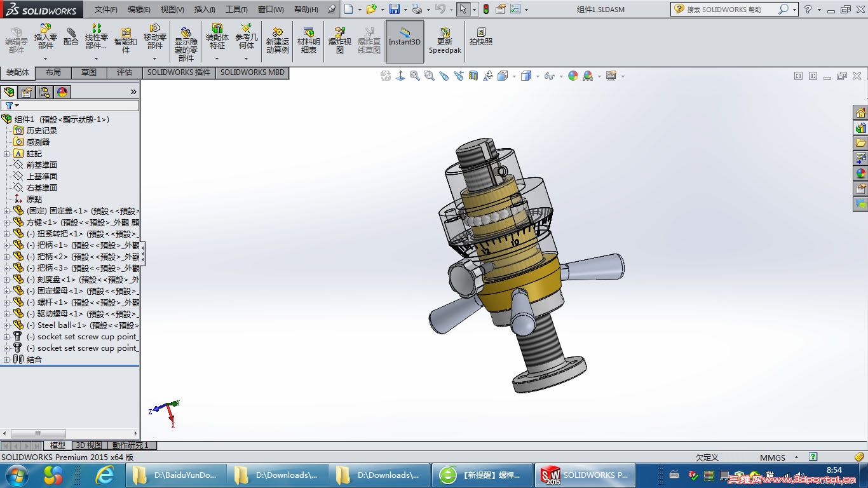
Task: Open the 插入零部件 dropdown arrow
Action: (x=45, y=58)
